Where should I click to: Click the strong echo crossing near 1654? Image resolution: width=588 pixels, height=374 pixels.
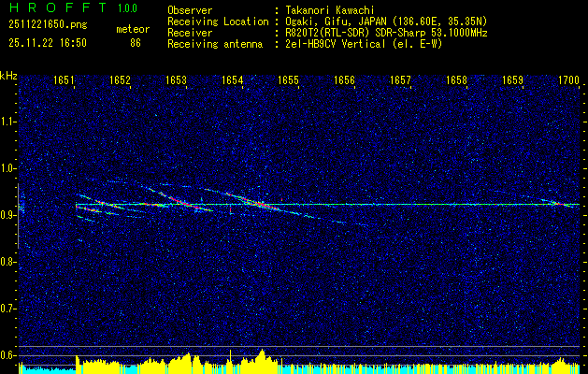pos(259,204)
